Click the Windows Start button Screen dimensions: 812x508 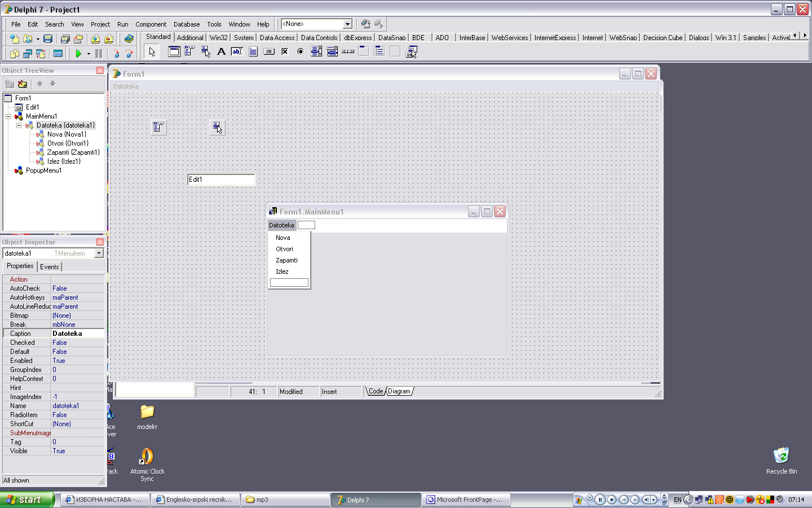click(27, 500)
